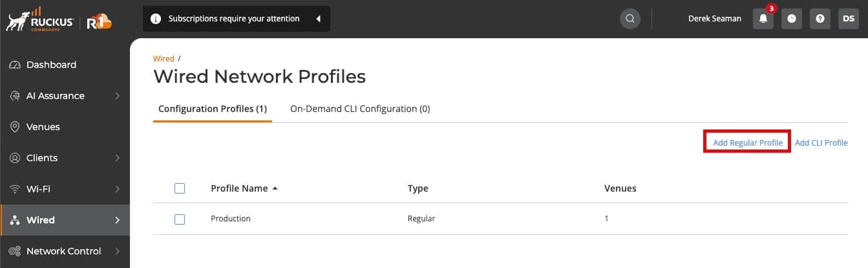Click the search magnifier icon
The height and width of the screenshot is (268, 868).
[x=630, y=19]
